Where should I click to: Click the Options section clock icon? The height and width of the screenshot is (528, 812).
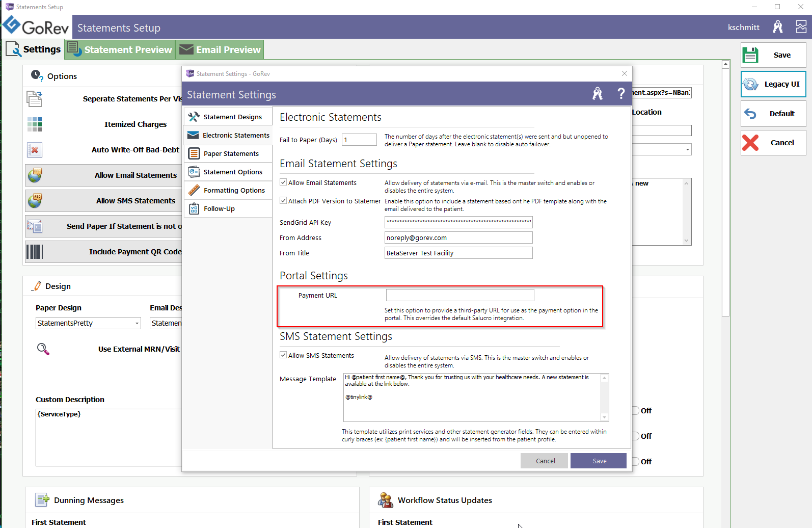[x=37, y=76]
